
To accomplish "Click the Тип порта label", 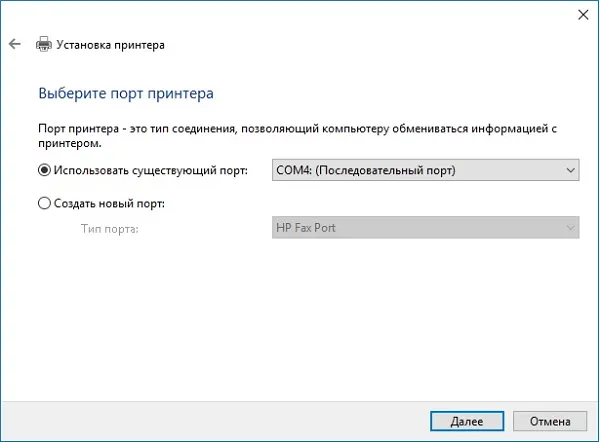I will [109, 229].
